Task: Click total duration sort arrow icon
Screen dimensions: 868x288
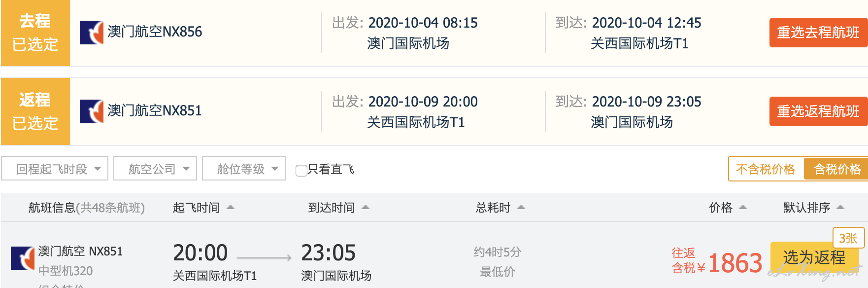Action: click(x=521, y=208)
